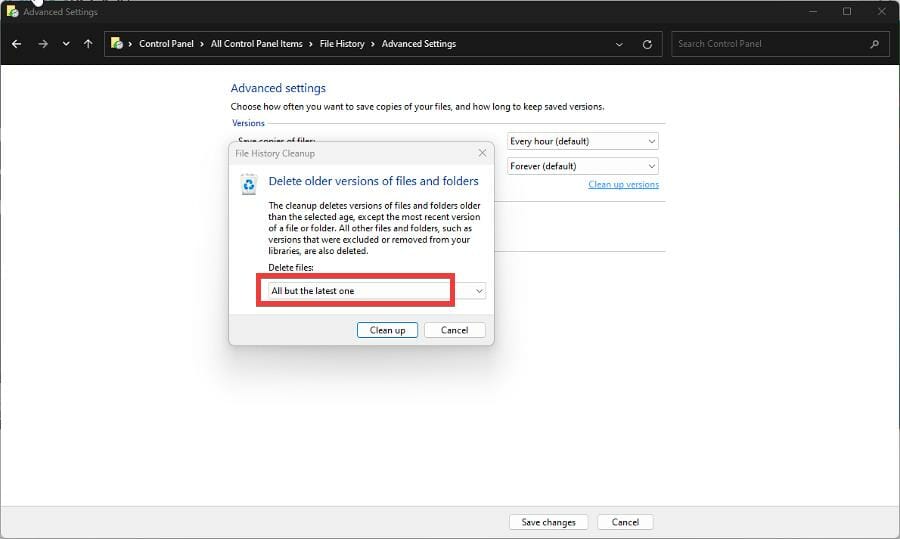
Task: Go forward using the forward arrow
Action: tap(43, 44)
